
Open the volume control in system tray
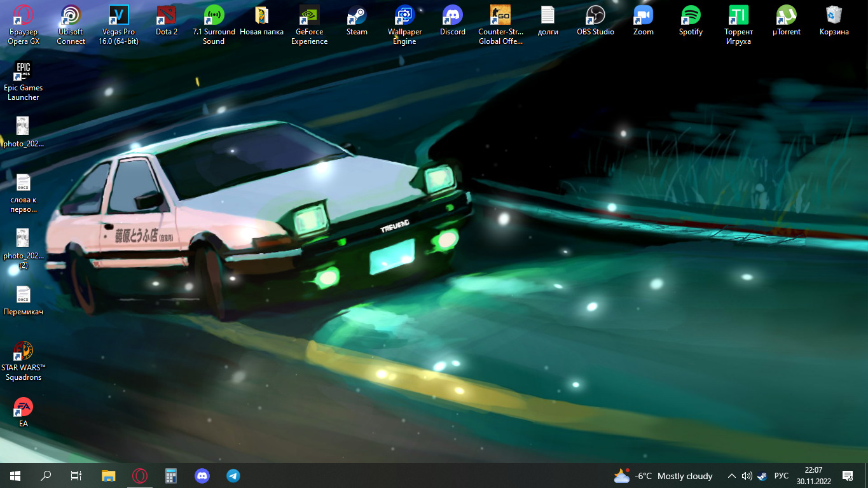tap(747, 476)
